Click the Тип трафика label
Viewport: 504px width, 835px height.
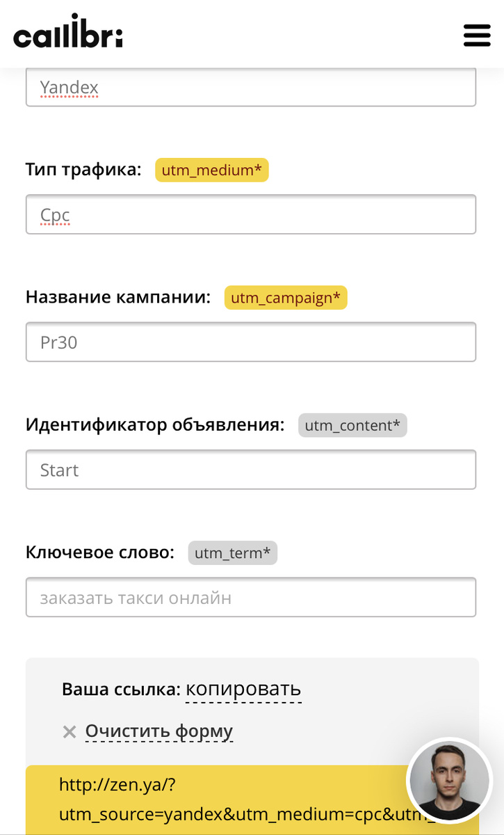pos(83,169)
